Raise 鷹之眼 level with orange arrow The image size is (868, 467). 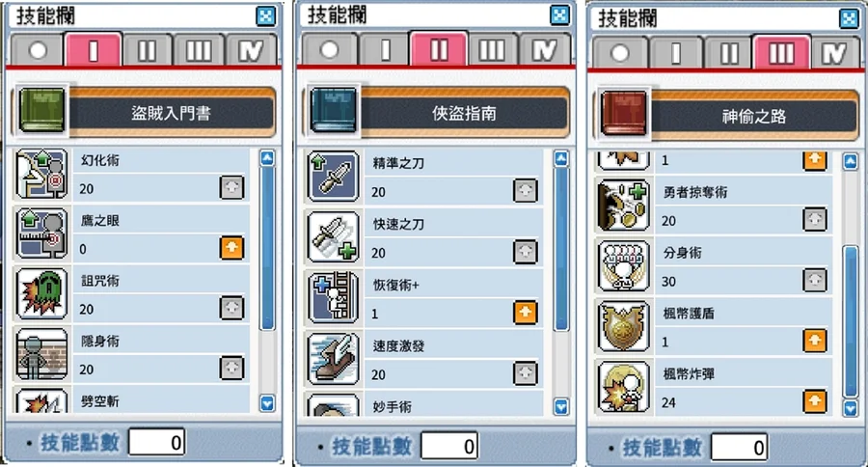coord(231,248)
